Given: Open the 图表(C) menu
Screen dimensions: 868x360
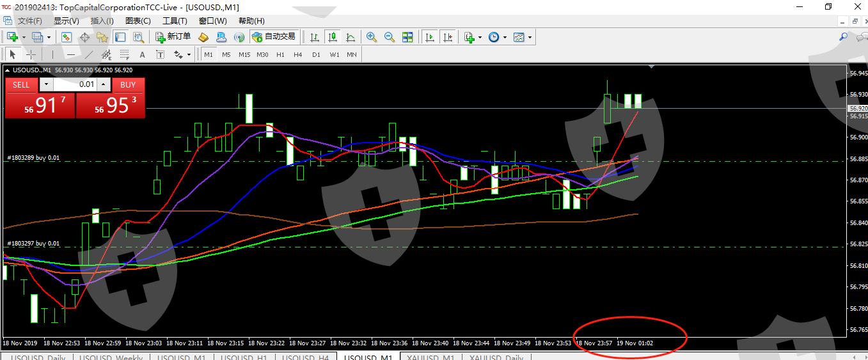Looking at the screenshot, I should pos(138,21).
